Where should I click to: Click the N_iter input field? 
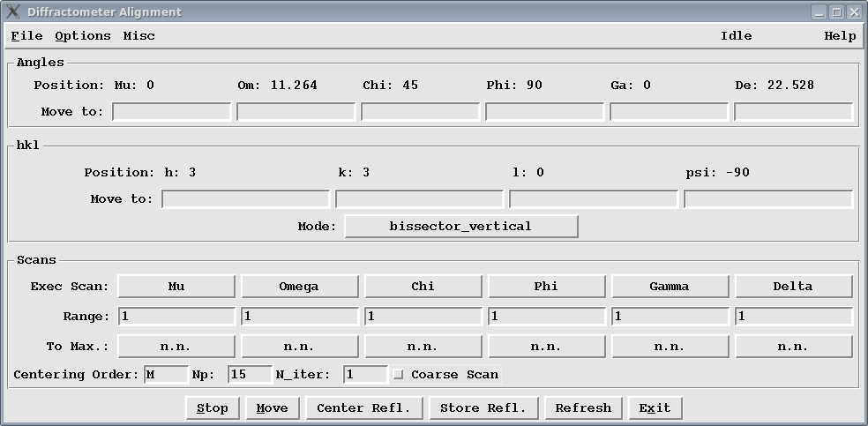366,375
